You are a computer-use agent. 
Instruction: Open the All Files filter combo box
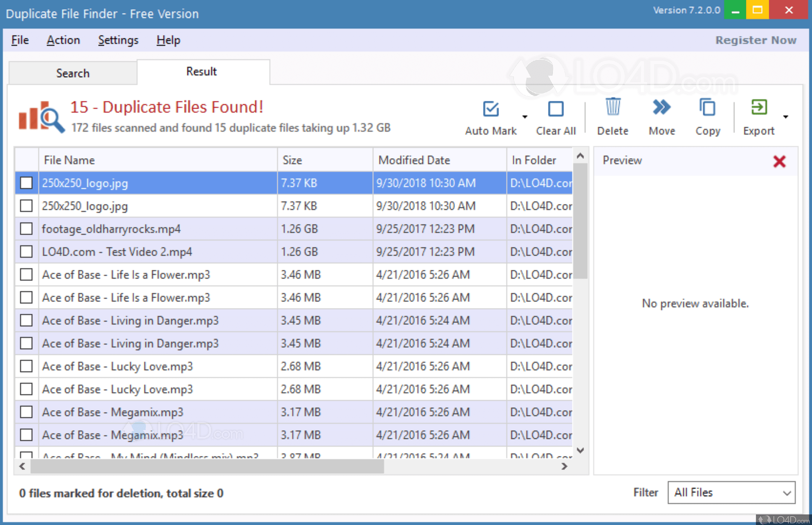[731, 493]
